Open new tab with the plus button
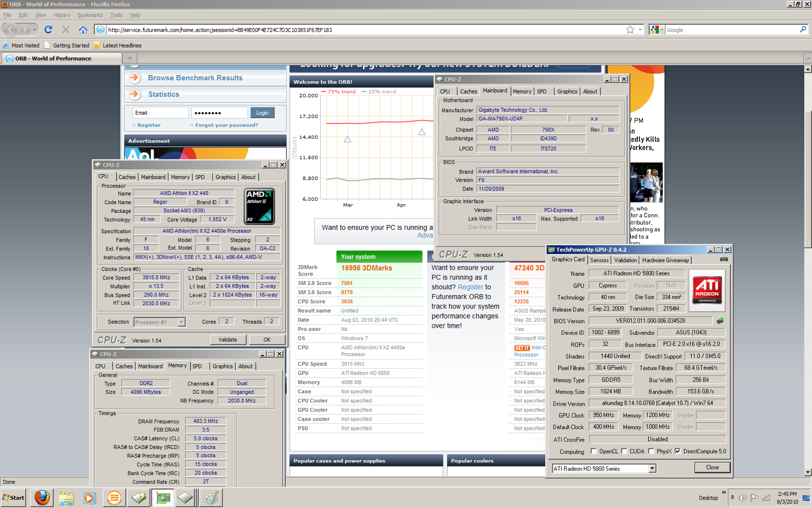The height and width of the screenshot is (508, 812). [129, 58]
